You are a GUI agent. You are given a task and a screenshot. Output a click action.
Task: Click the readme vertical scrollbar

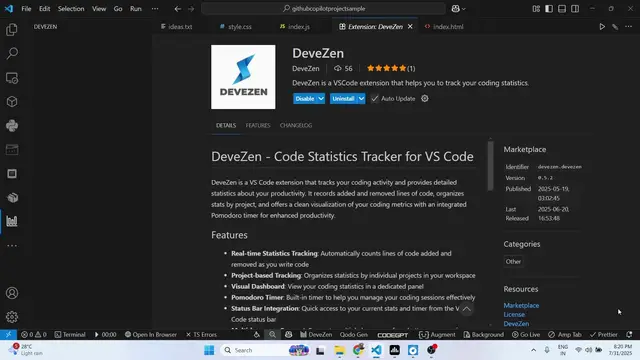(491, 165)
